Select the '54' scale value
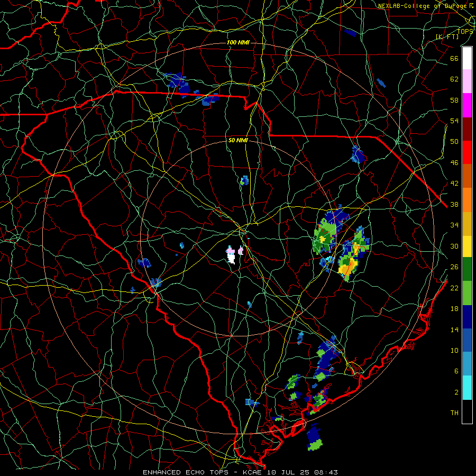Screen dimensions: 476x476 [x=454, y=121]
